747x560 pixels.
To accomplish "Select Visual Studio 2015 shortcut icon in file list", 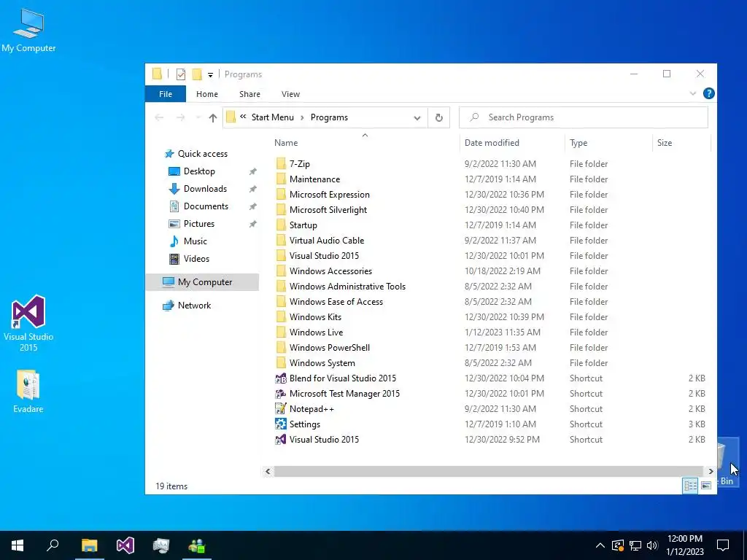I will (281, 440).
